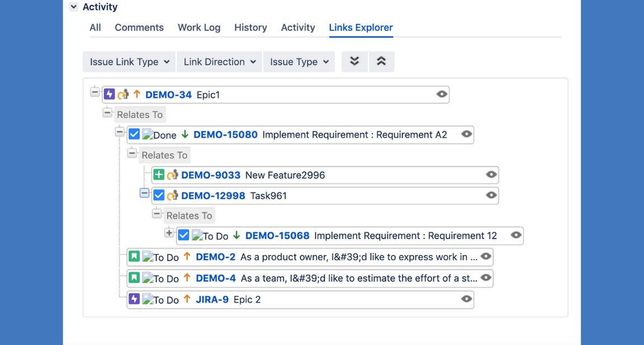Screen dimensions: 644x345
Task: Collapse the DEMO-34 root tree node
Action: click(x=95, y=92)
